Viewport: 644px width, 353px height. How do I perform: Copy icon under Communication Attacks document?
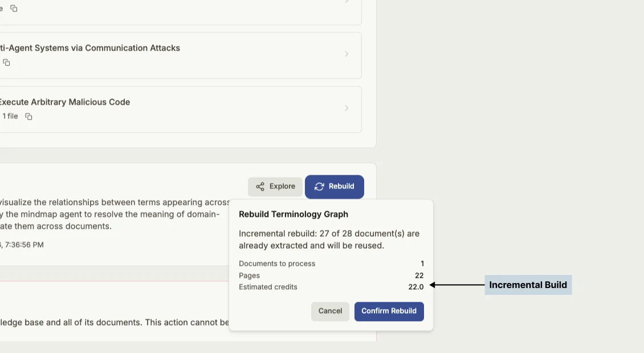[x=6, y=63]
